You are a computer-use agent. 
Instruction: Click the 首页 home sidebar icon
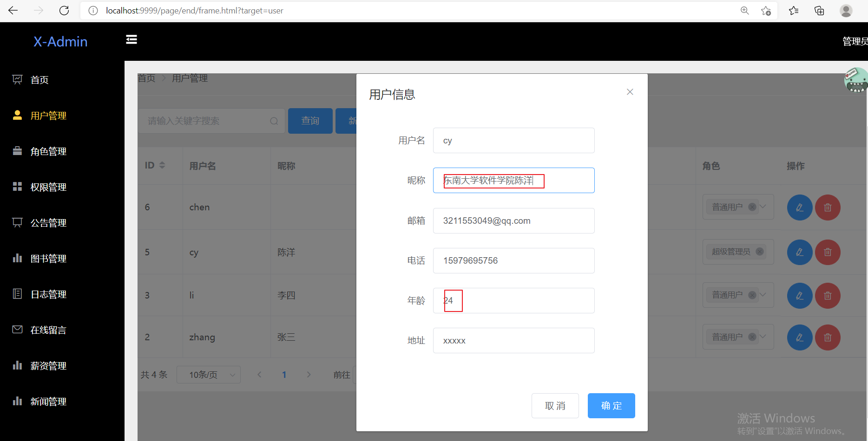(x=17, y=79)
